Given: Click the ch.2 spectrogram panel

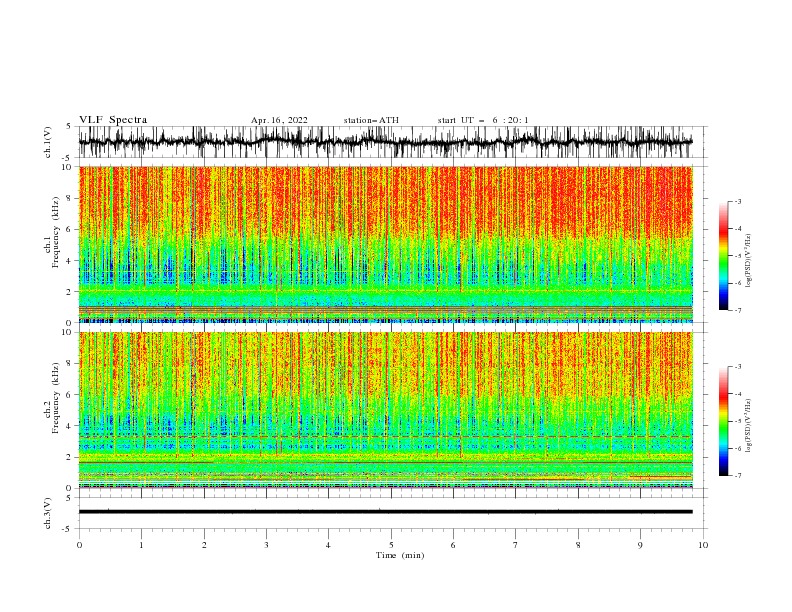Looking at the screenshot, I should click(385, 410).
